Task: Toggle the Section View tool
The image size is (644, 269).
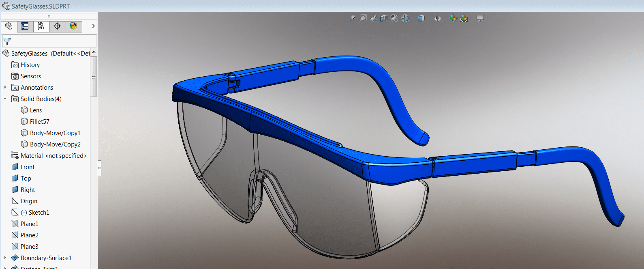Action: pos(384,18)
